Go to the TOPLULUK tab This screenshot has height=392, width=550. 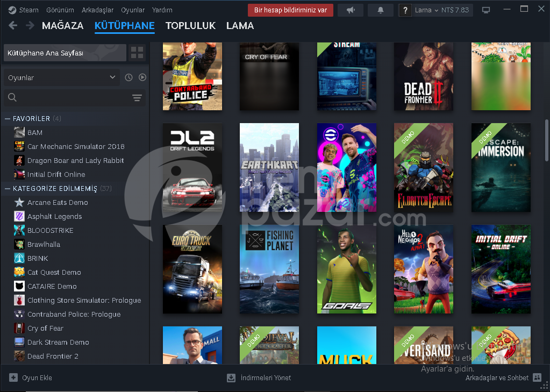tap(190, 26)
